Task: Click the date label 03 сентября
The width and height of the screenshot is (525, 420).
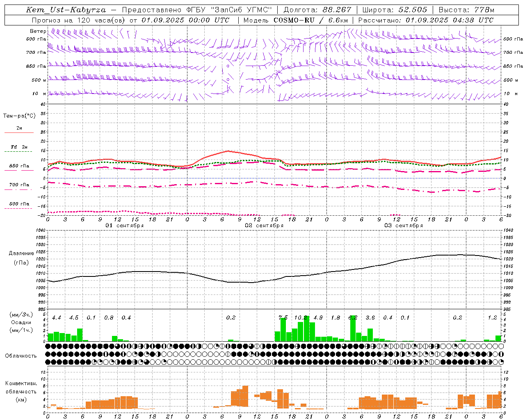Action: coord(404,226)
